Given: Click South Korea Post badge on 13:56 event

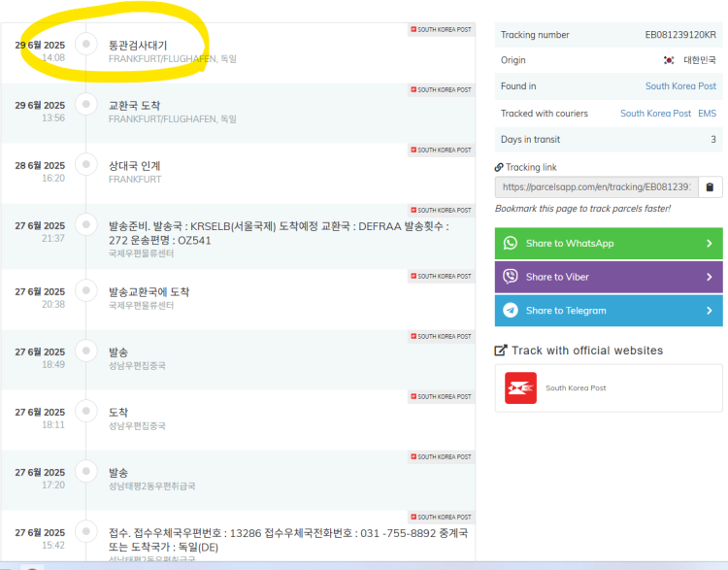Looking at the screenshot, I should [x=441, y=89].
